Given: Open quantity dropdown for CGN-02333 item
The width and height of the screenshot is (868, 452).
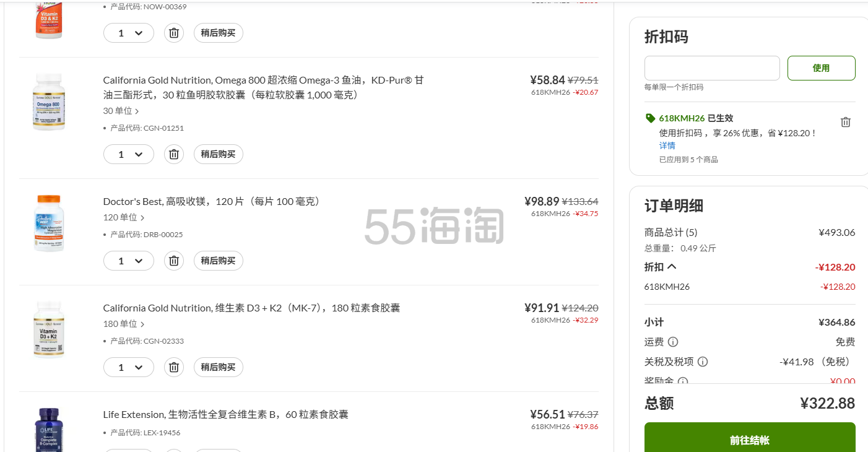Looking at the screenshot, I should coord(128,367).
